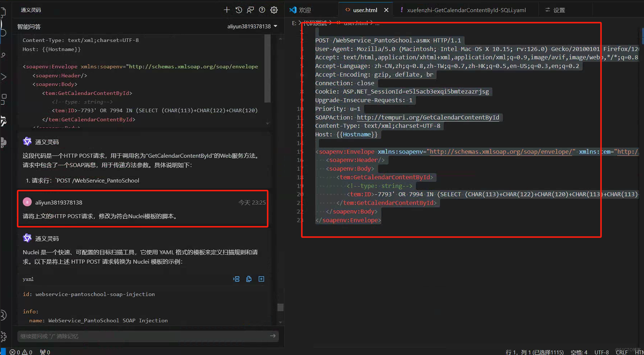Open Python activity bar icon
This screenshot has width=644, height=355.
(3, 142)
